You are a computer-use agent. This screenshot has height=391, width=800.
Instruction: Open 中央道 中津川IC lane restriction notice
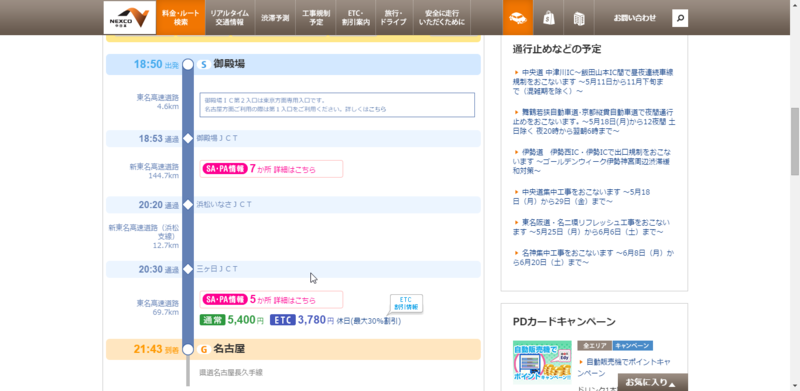tap(594, 82)
